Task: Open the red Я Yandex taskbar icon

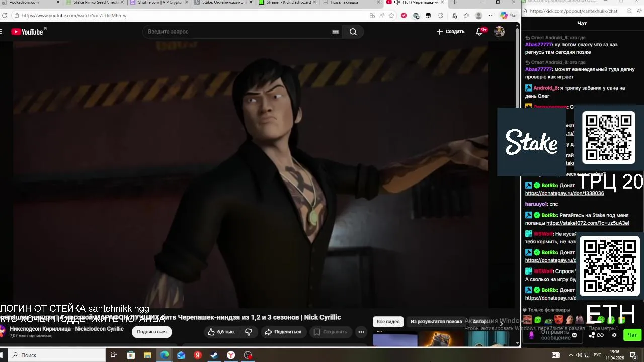Action: coord(198,355)
